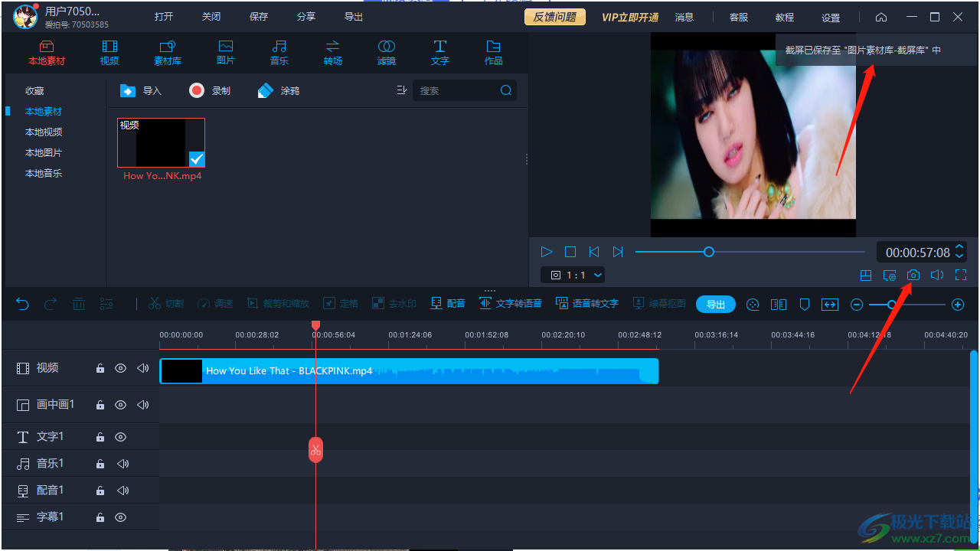The width and height of the screenshot is (980, 551).
Task: Stop the preview playback
Action: tap(570, 252)
